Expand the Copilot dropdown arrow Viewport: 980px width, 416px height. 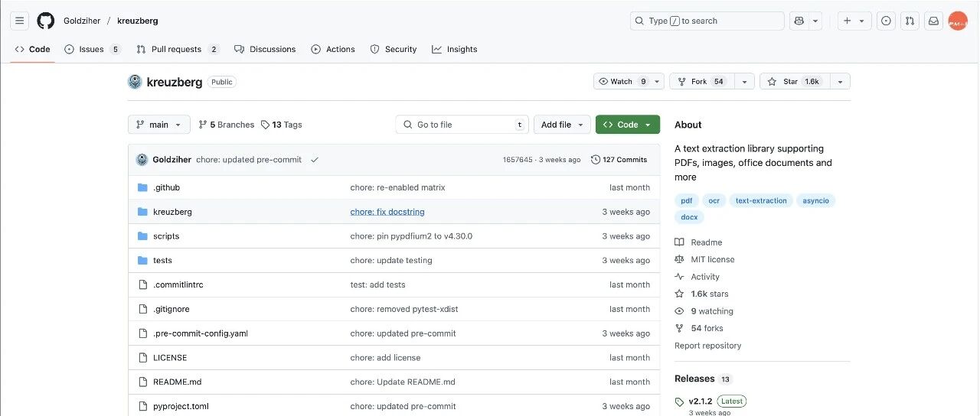(815, 21)
